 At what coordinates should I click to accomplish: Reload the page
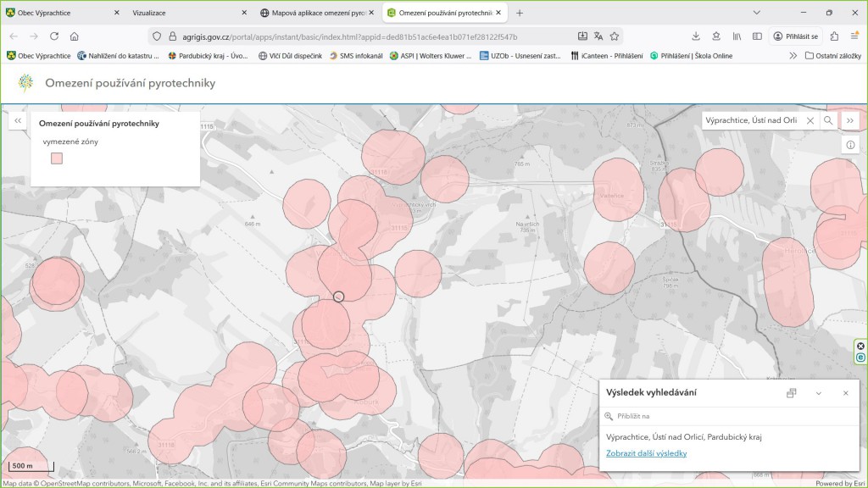pos(54,36)
